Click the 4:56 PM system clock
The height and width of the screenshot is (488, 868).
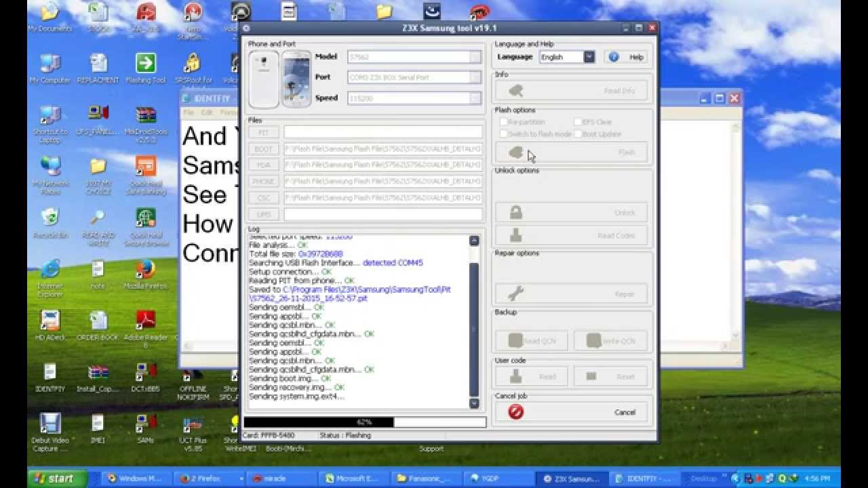click(x=817, y=479)
